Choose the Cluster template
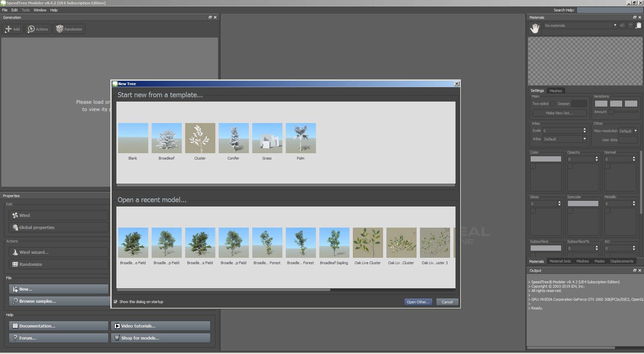 [x=200, y=141]
